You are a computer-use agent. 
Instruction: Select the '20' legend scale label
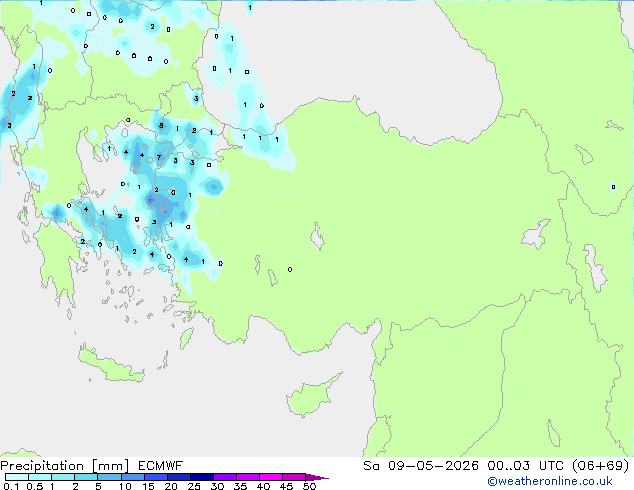click(x=171, y=486)
